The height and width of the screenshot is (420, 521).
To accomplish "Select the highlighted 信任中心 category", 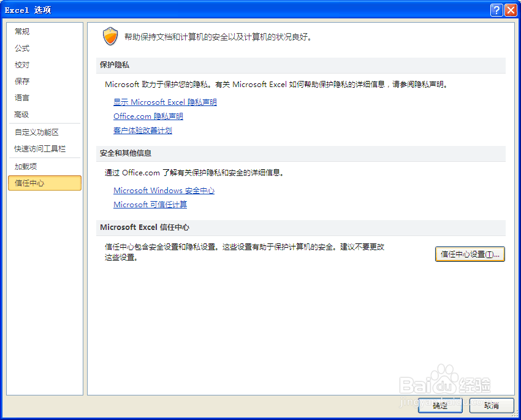I will coord(45,183).
